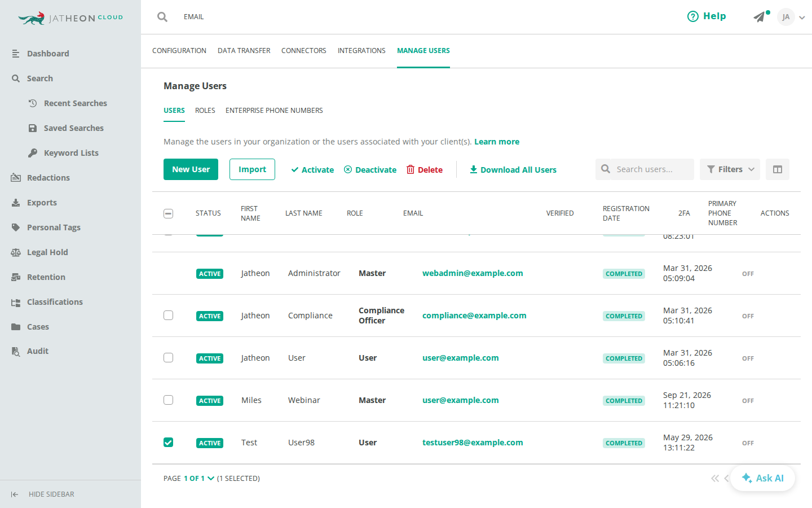Open Retention in sidebar
812x508 pixels.
(46, 277)
